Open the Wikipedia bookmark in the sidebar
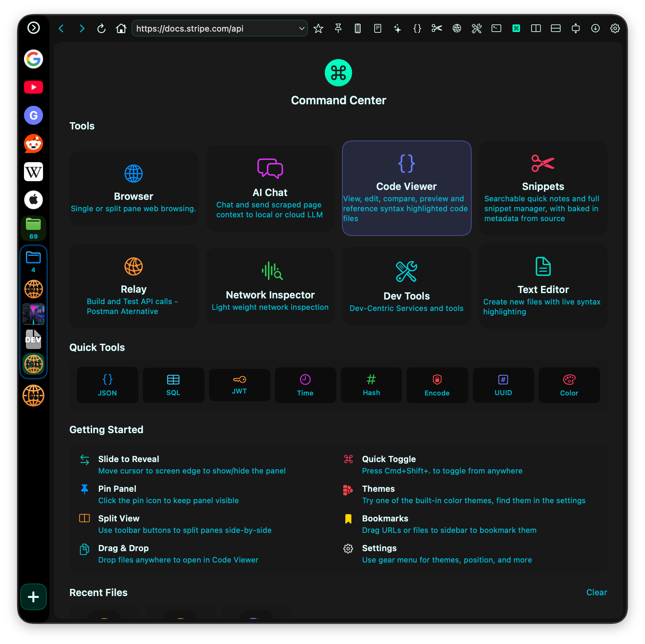Screen dimensions: 645x644 (x=33, y=172)
